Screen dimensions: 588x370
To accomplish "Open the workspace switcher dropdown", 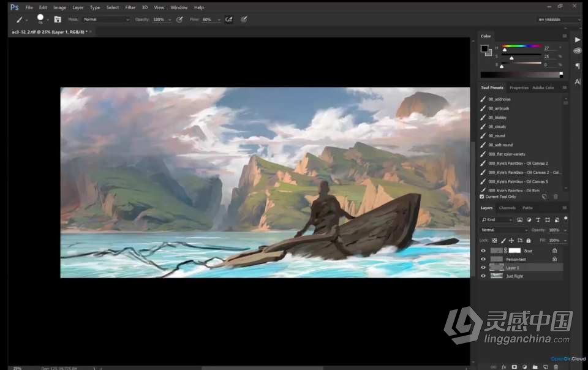I will tap(559, 20).
